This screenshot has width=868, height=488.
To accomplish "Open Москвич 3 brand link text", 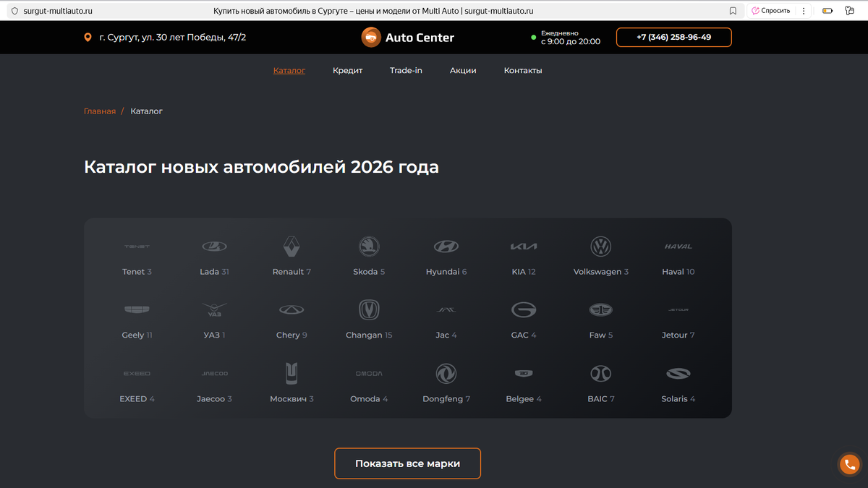I will click(x=292, y=399).
